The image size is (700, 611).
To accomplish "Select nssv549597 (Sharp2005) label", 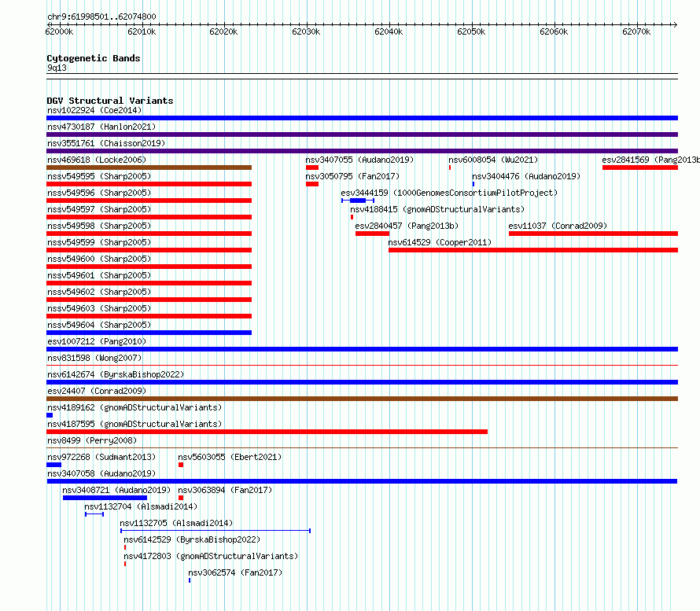I will coord(99,209).
